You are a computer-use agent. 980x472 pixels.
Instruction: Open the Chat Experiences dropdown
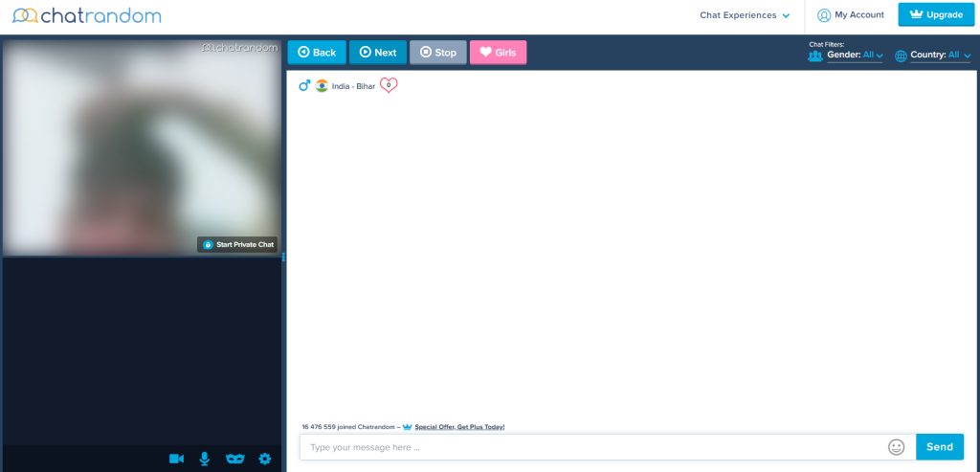click(x=745, y=15)
